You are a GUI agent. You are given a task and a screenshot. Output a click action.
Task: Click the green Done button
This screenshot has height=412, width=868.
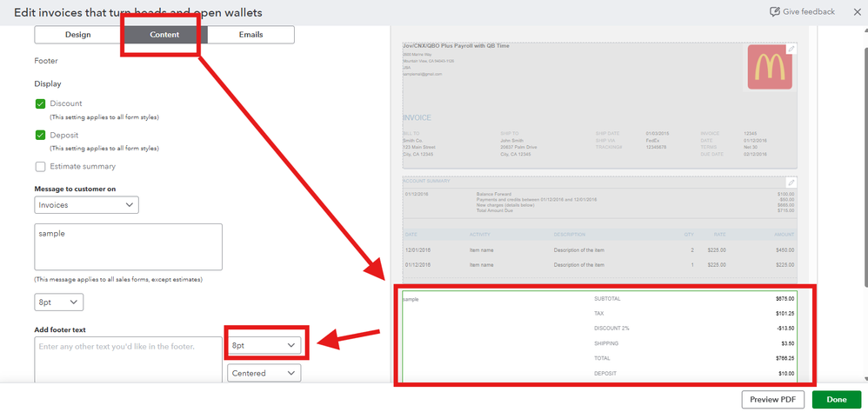837,399
